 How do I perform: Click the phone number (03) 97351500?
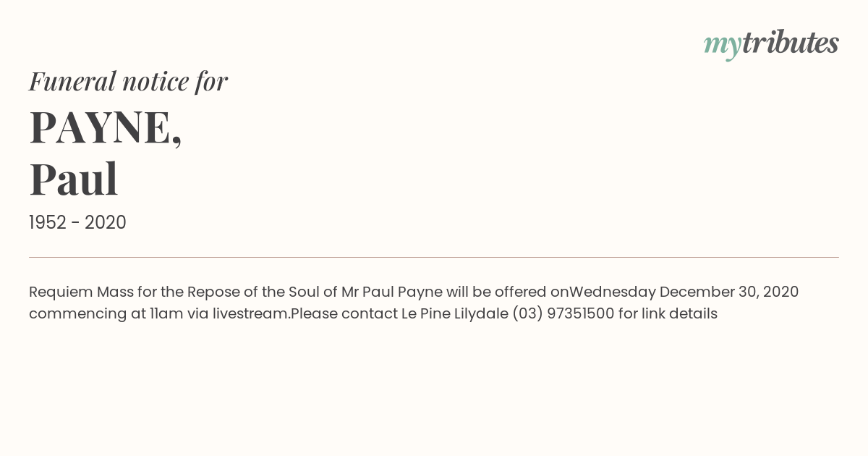click(x=563, y=314)
